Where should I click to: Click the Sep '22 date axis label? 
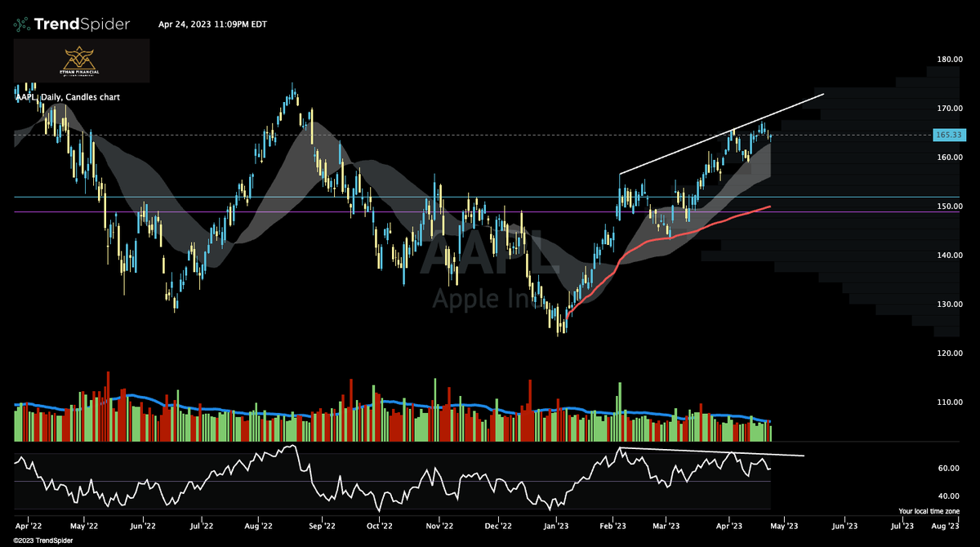pyautogui.click(x=323, y=527)
